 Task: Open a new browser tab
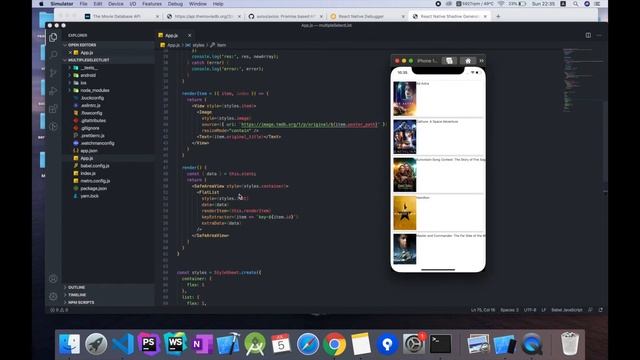[498, 16]
